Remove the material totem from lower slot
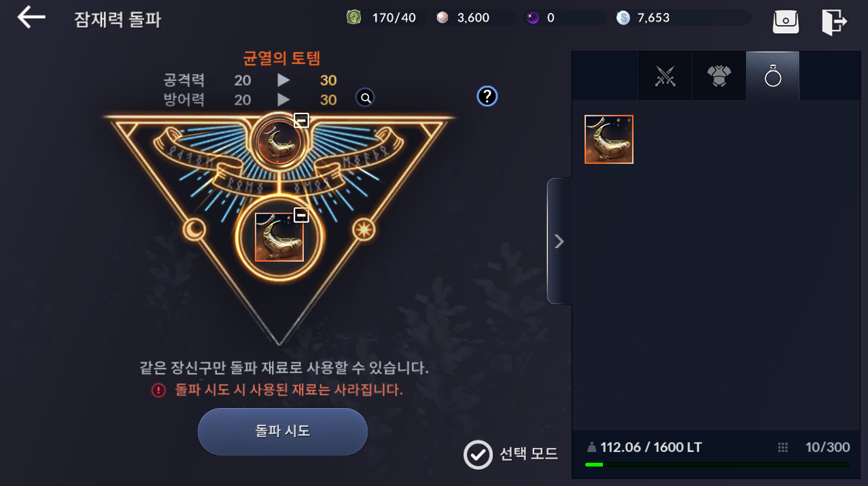 click(x=301, y=215)
